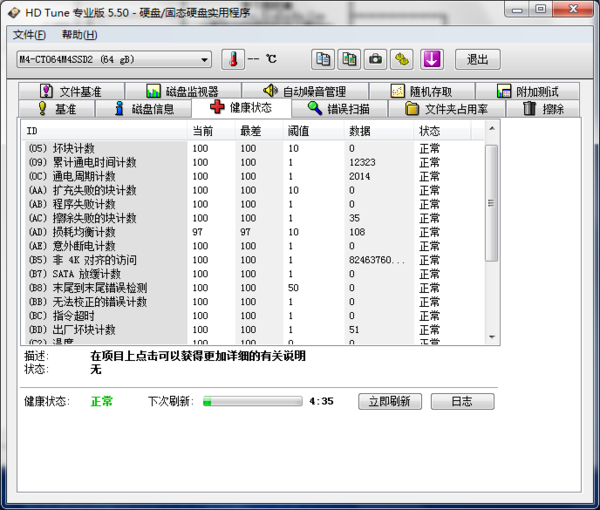Switch to the 随机存取 tab
The image size is (600, 510).
pos(422,91)
